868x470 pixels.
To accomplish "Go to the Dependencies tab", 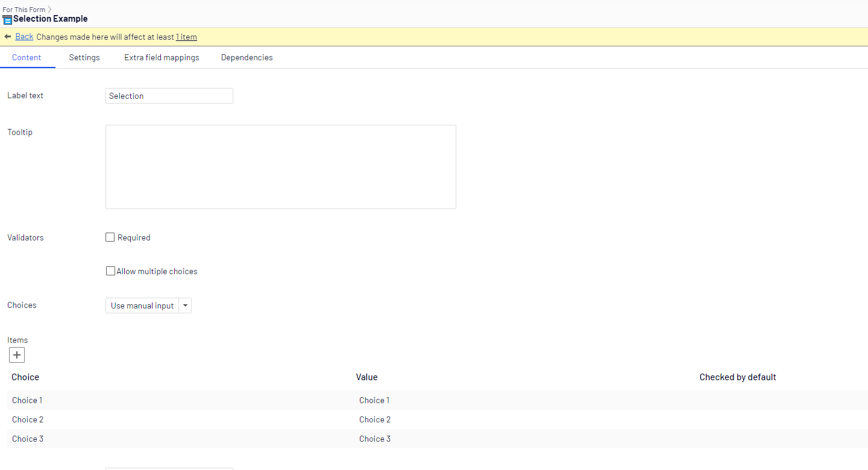I will [x=247, y=57].
